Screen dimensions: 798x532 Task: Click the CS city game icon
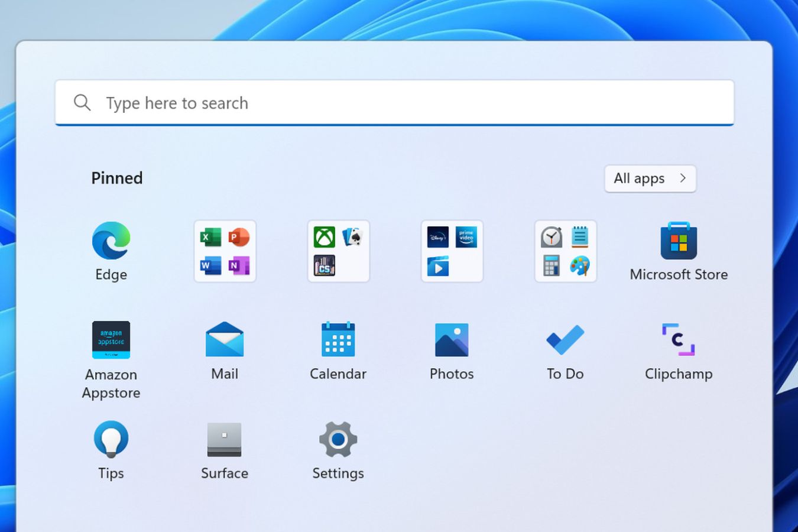click(325, 265)
